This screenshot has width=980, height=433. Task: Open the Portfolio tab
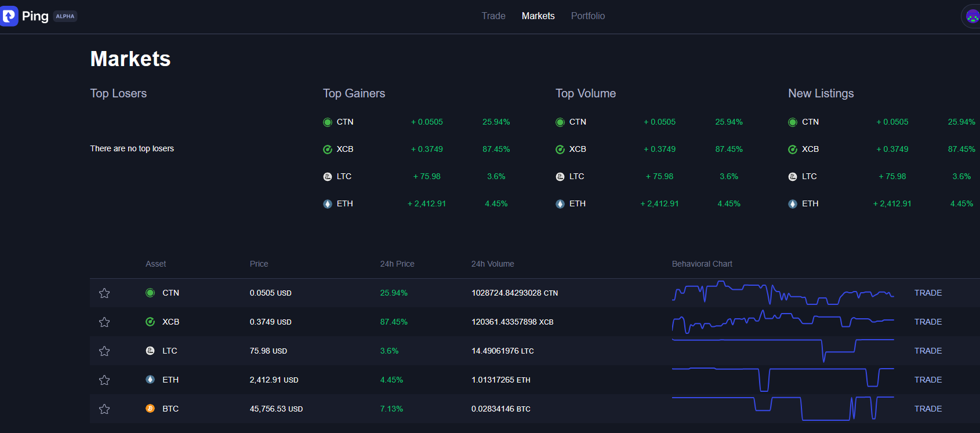[x=587, y=16]
